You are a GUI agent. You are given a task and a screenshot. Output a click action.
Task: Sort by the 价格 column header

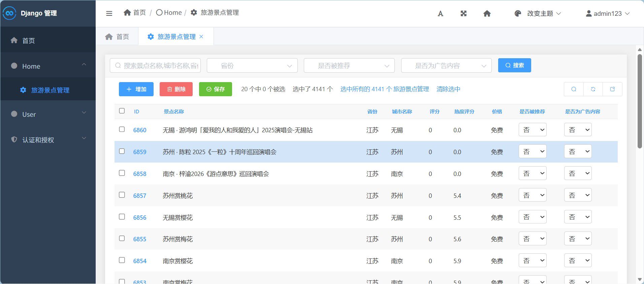[497, 111]
